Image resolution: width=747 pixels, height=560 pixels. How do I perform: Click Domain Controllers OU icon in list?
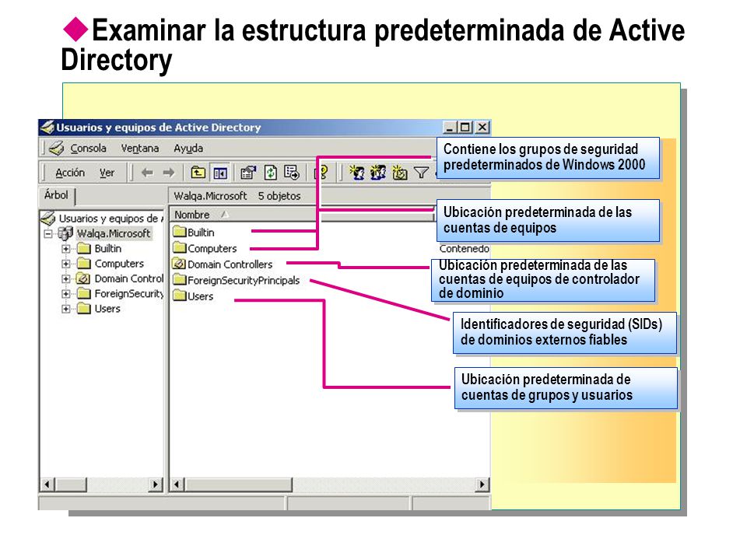(179, 264)
